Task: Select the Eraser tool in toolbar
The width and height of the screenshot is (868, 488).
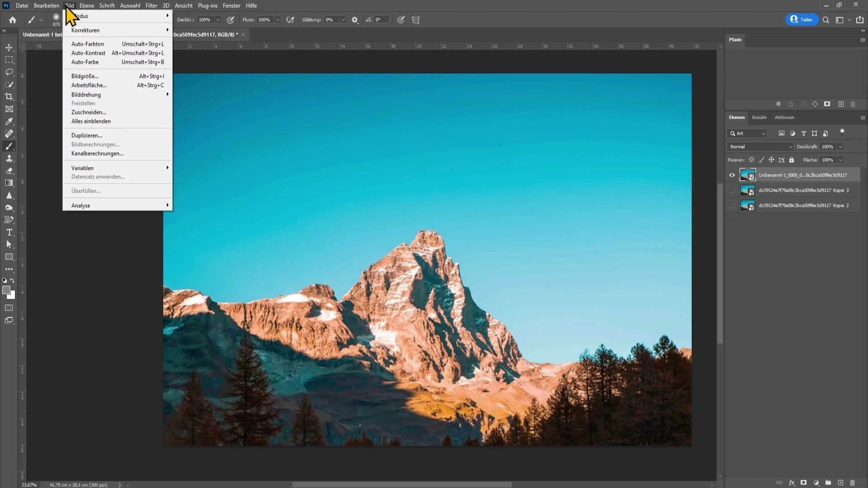Action: click(x=9, y=170)
